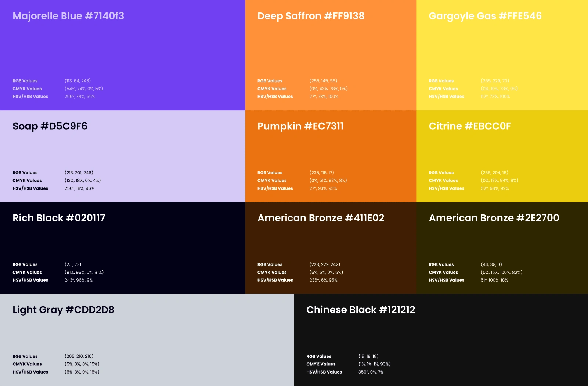Select CMYK value '(0%, 43%, 78%, 0%)'

click(x=328, y=89)
